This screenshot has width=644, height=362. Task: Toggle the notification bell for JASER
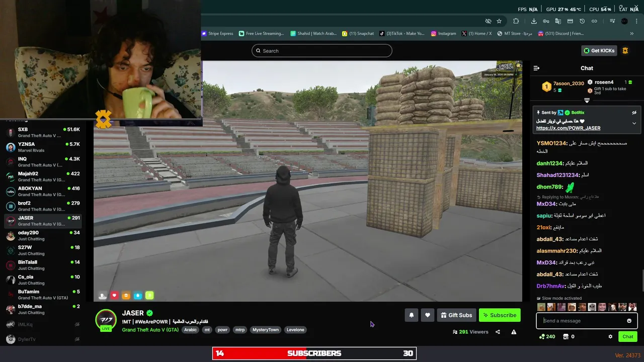point(411,315)
